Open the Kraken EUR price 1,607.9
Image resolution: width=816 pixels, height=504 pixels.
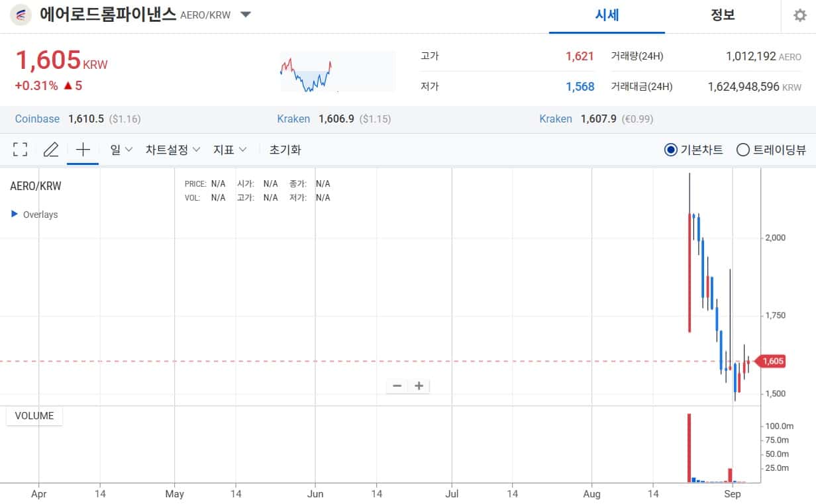[599, 119]
